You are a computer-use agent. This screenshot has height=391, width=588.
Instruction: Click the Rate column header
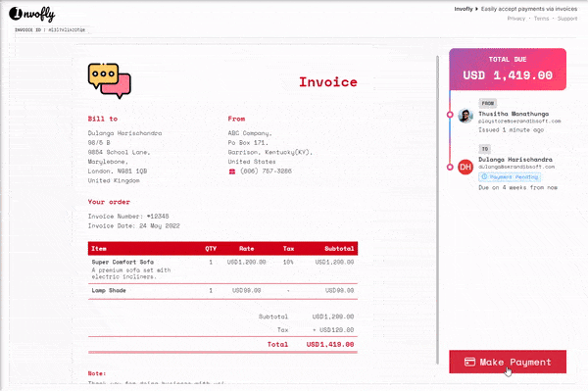click(246, 249)
